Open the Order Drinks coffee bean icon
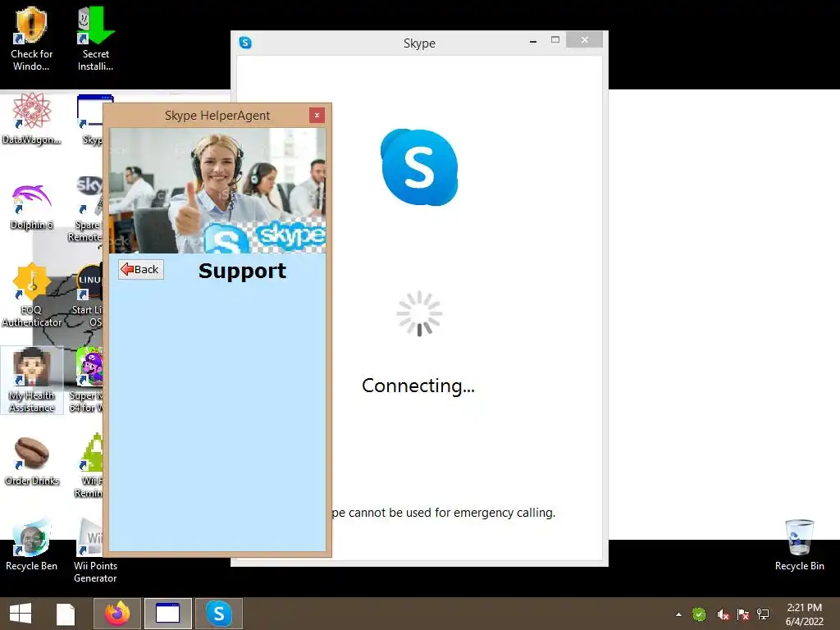840x630 pixels. 32,461
